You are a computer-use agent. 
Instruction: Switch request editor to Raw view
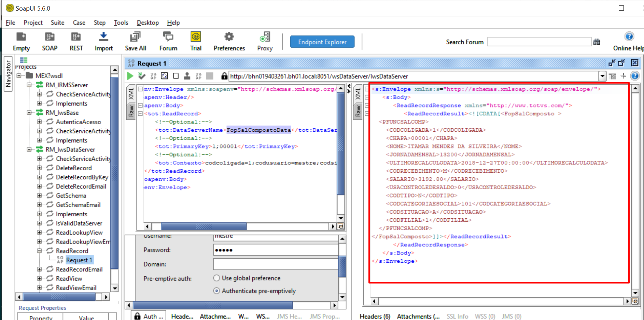[131, 111]
